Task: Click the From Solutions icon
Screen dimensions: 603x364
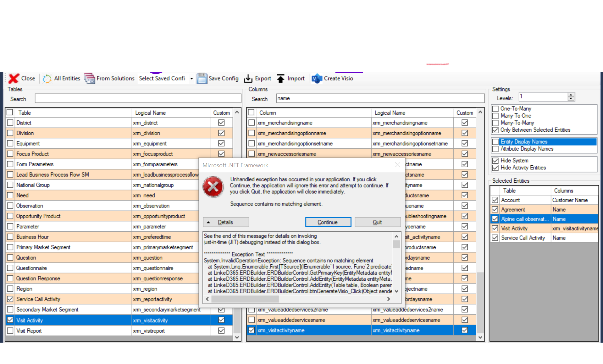Action: [89, 79]
